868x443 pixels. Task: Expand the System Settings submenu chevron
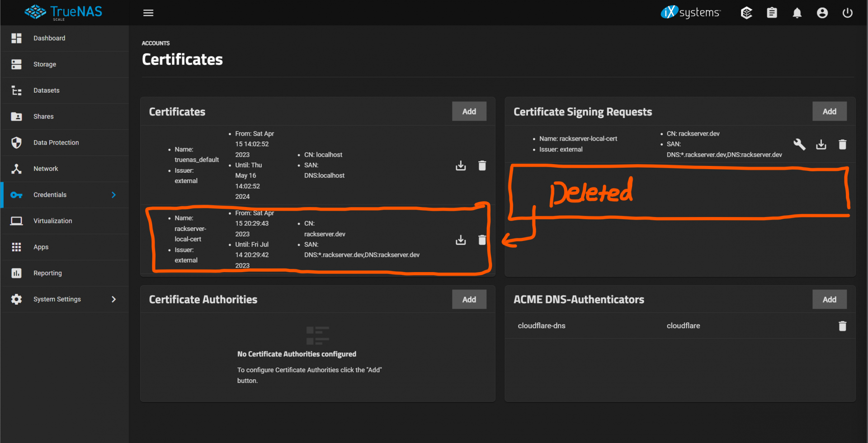(x=114, y=299)
